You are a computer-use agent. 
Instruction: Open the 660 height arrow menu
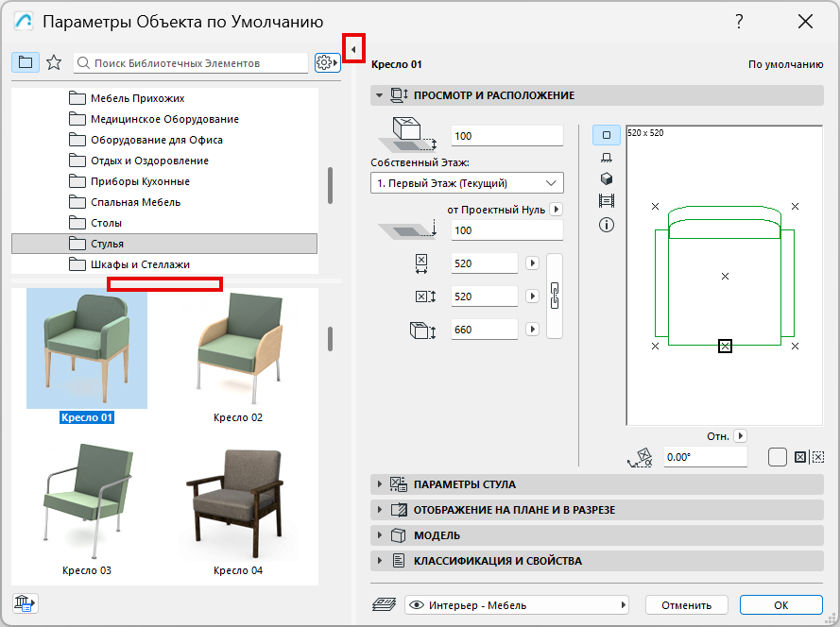pyautogui.click(x=532, y=330)
